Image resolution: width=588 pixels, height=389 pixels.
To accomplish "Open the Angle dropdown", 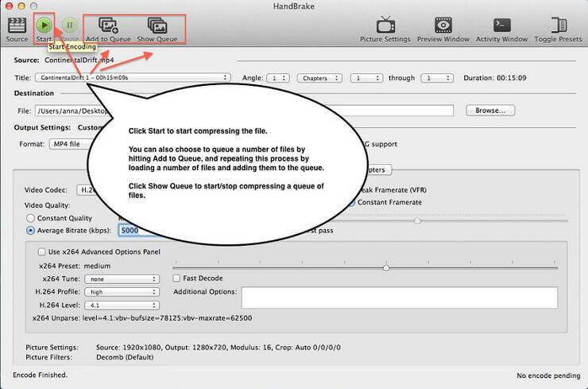I will click(278, 78).
